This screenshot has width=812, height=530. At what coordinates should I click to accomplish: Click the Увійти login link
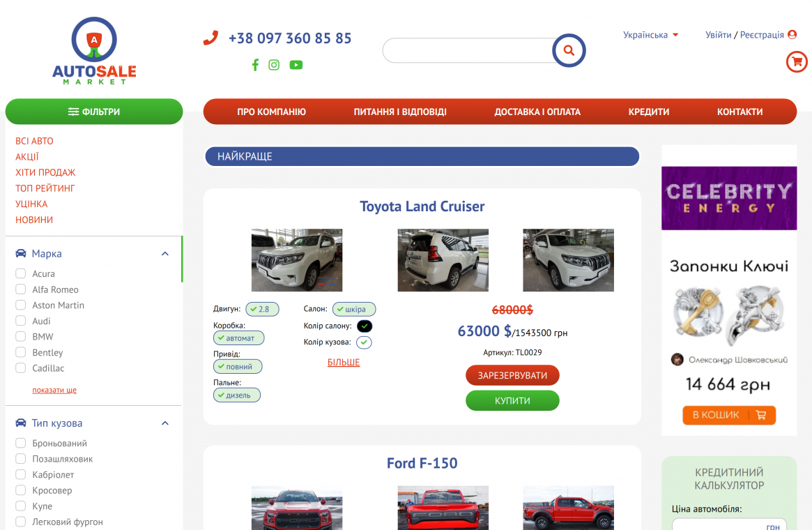point(719,35)
